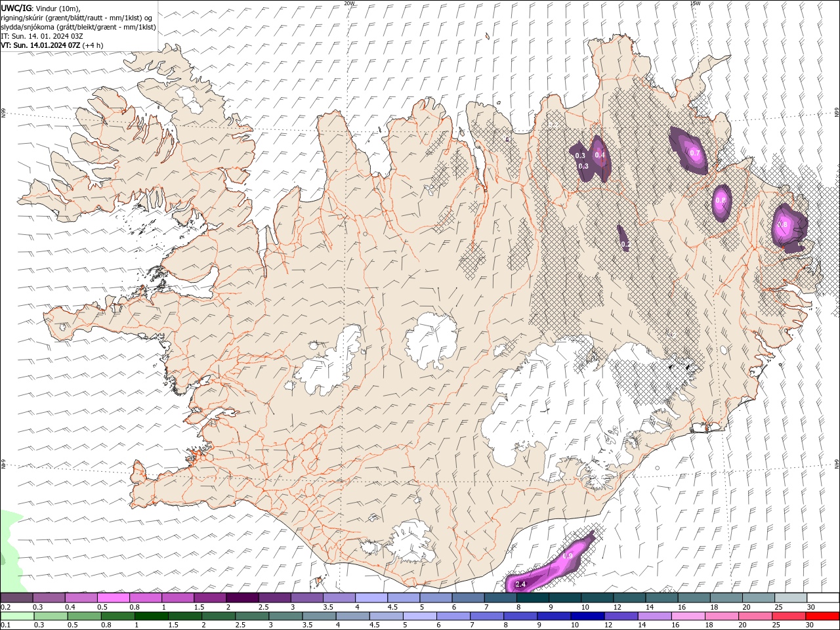
Task: Select the bright red 30 rain legend swatch
Action: (x=822, y=616)
